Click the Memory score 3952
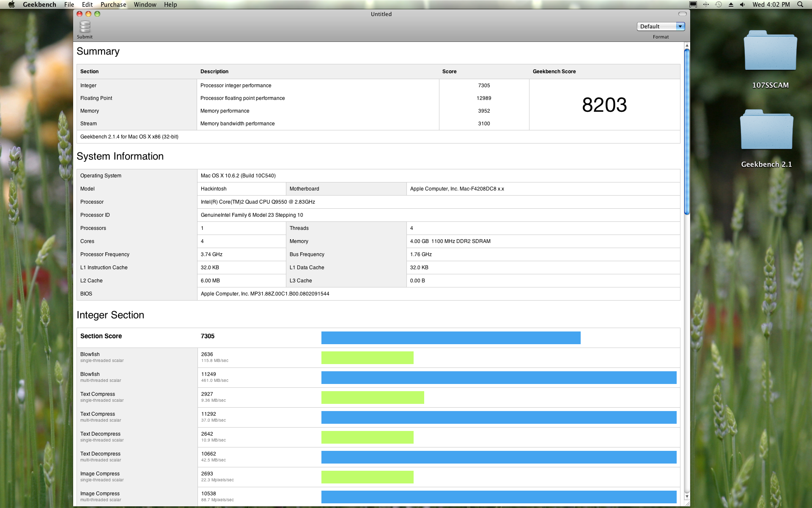The width and height of the screenshot is (812, 508). [x=484, y=111]
